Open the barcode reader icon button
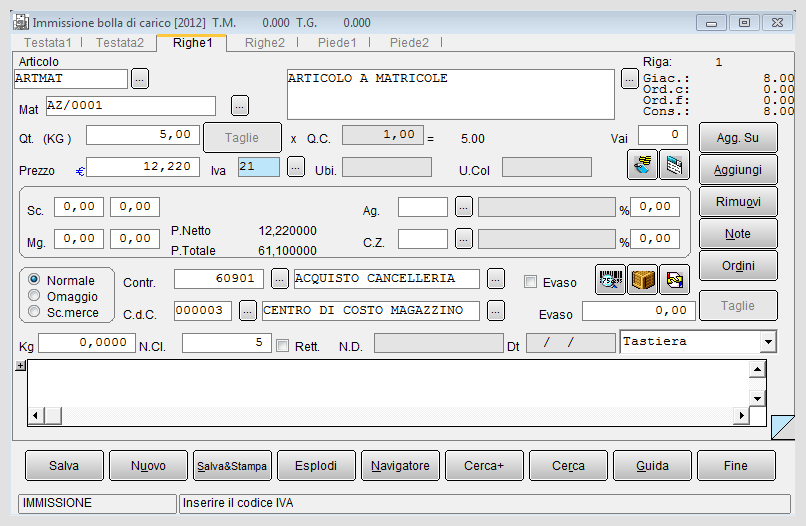The width and height of the screenshot is (806, 526). (610, 280)
